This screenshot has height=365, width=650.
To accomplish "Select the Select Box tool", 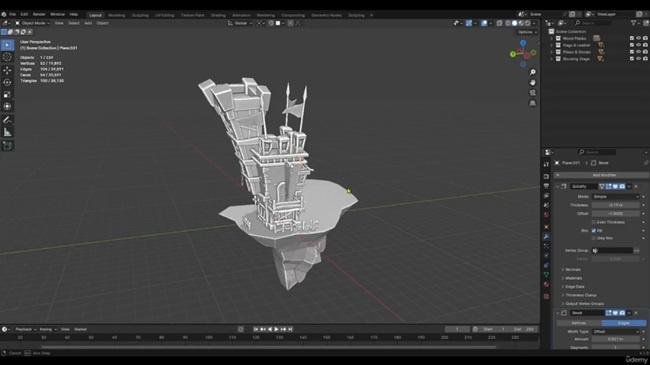I will point(7,45).
